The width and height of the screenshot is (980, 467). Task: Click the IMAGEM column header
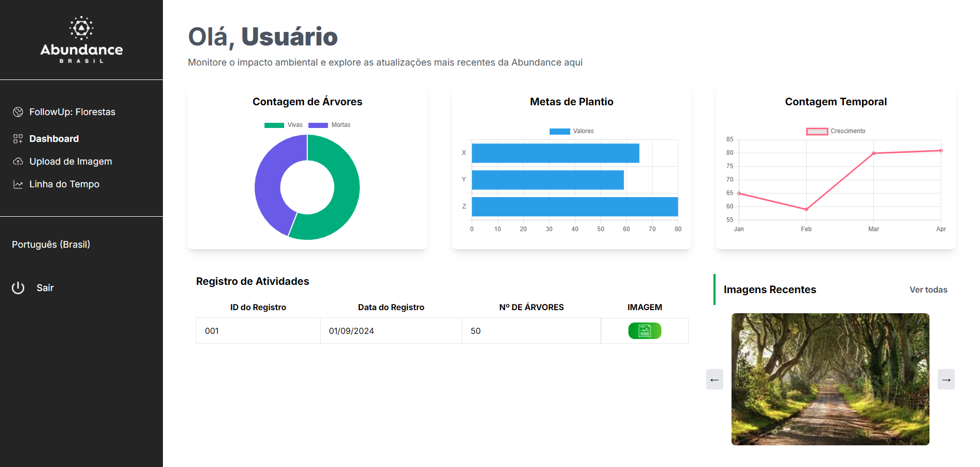(644, 307)
